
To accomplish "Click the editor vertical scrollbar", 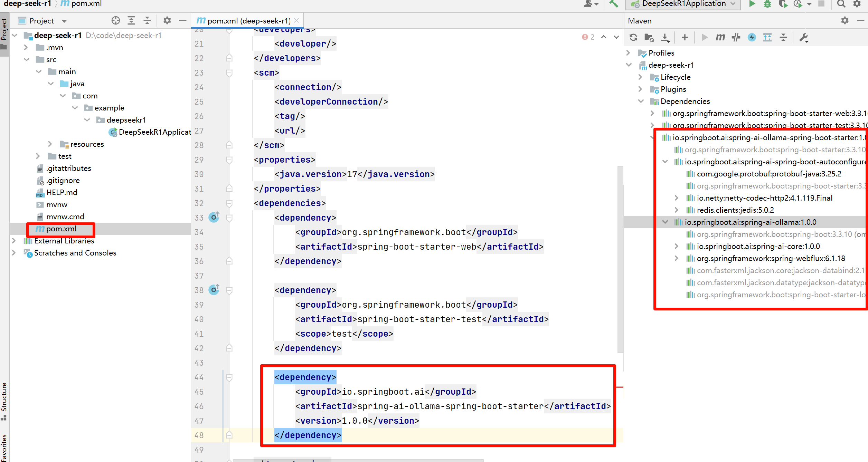I will point(620,259).
